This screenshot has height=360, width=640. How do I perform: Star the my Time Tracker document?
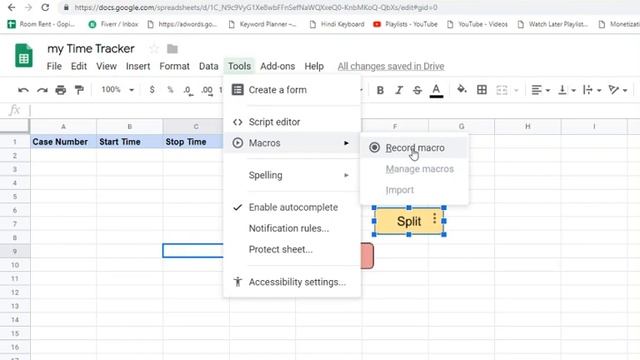(x=153, y=49)
